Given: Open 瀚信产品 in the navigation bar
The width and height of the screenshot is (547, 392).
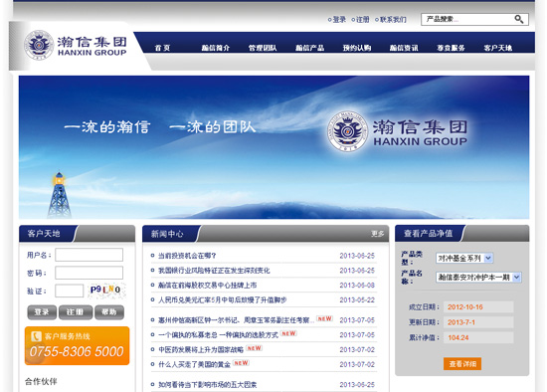Looking at the screenshot, I should click(x=309, y=48).
